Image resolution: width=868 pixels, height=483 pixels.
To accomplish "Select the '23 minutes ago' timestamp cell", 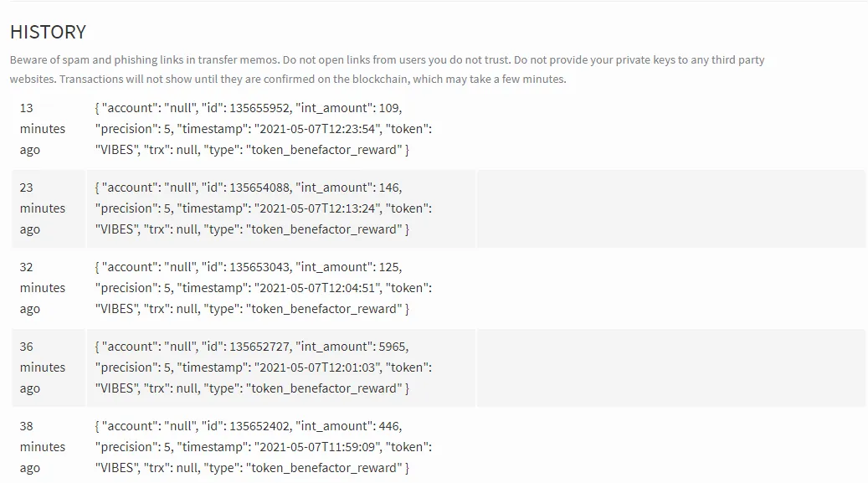I will 49,208.
